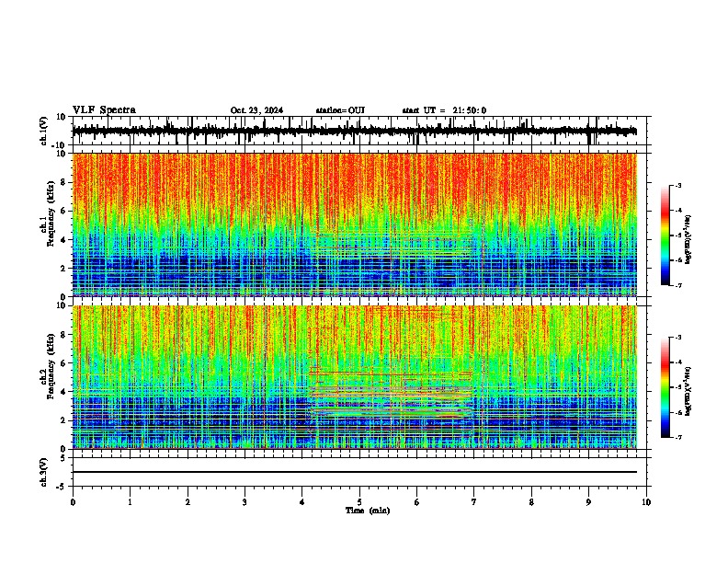The image size is (728, 563).
Task: Click time axis tick label "9"
Action: [x=588, y=502]
